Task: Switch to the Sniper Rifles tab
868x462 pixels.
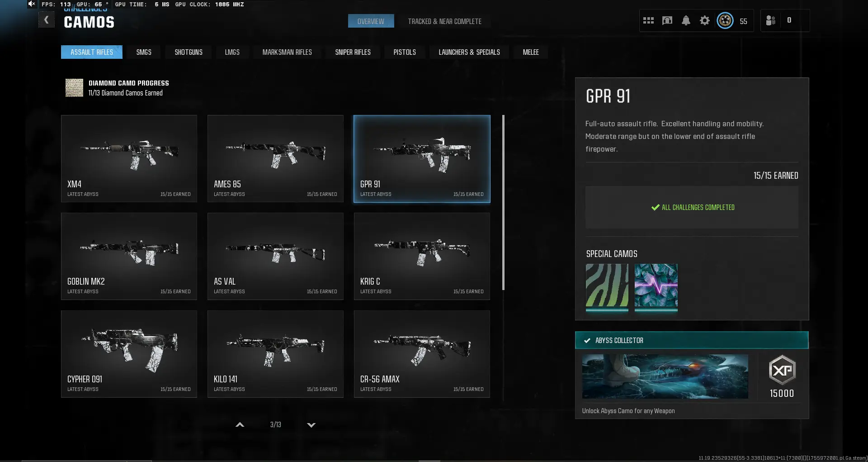Action: [353, 52]
